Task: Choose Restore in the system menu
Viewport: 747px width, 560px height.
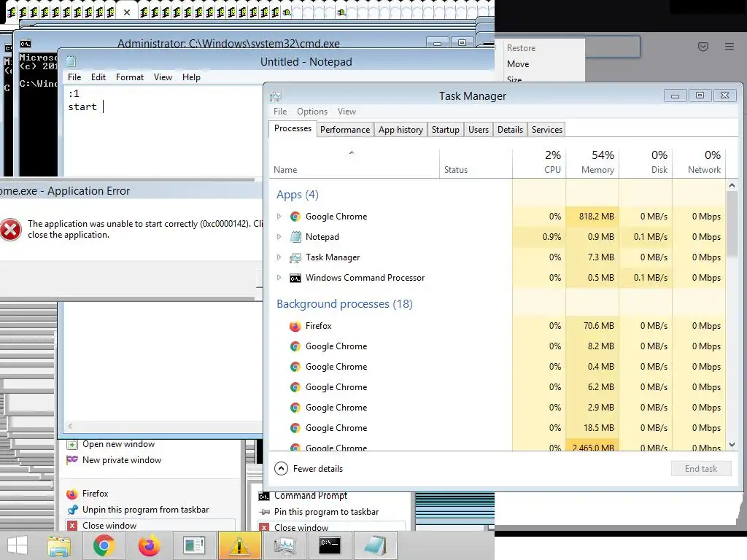Action: click(x=521, y=48)
